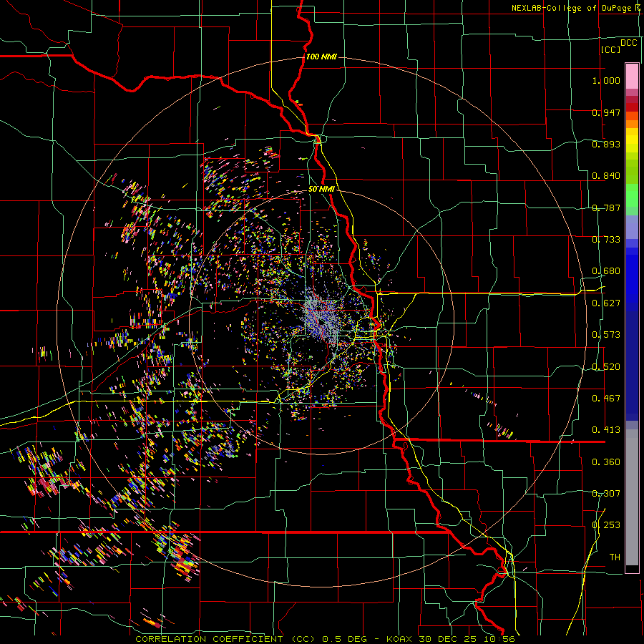644x644 pixels.
Task: Click the 0.680 scale value
Action: [606, 271]
